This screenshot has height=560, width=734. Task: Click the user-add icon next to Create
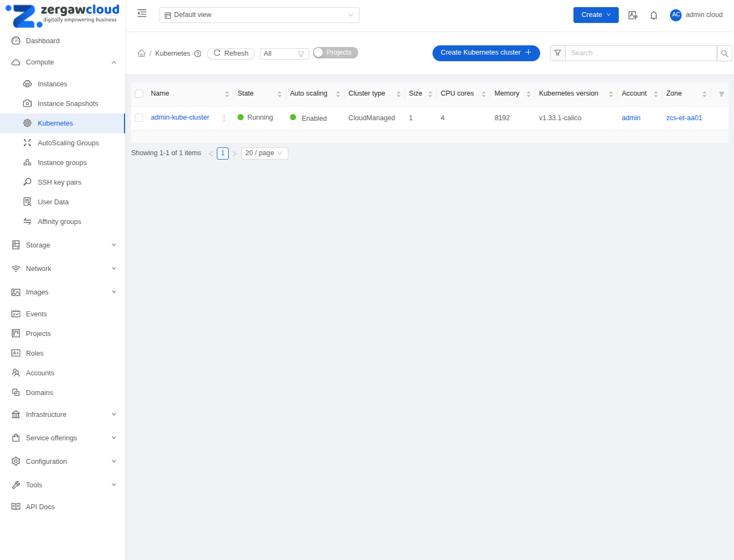click(632, 15)
